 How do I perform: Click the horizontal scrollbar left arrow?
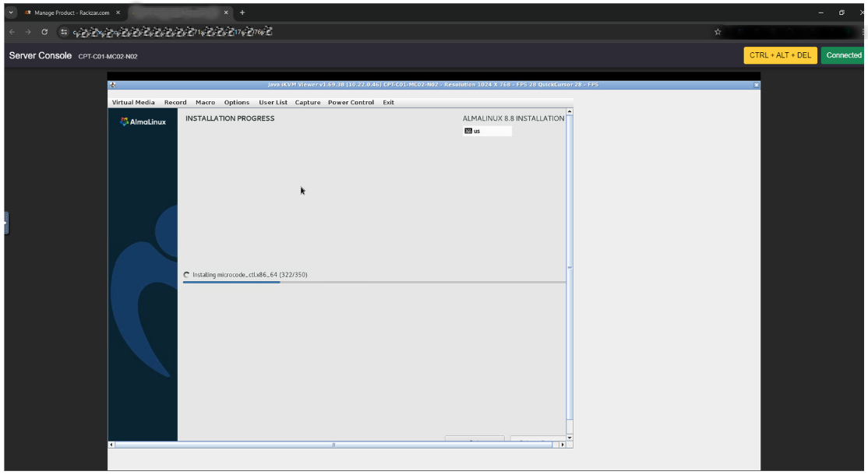[111, 445]
